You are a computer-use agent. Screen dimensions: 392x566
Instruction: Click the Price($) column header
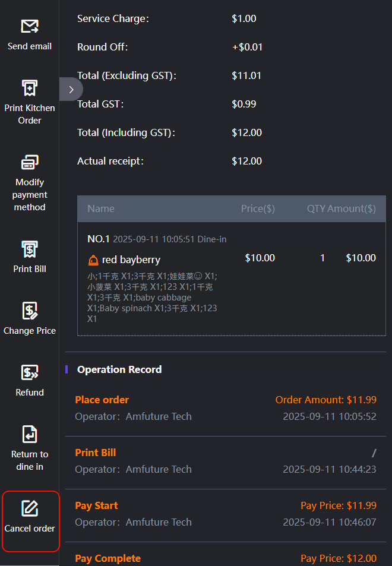(x=258, y=208)
